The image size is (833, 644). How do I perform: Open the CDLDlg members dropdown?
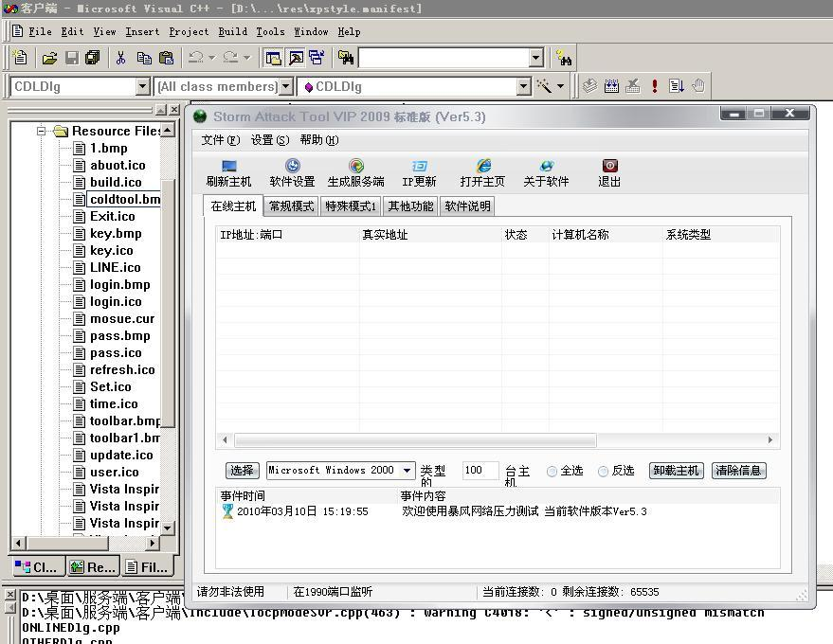(x=524, y=86)
